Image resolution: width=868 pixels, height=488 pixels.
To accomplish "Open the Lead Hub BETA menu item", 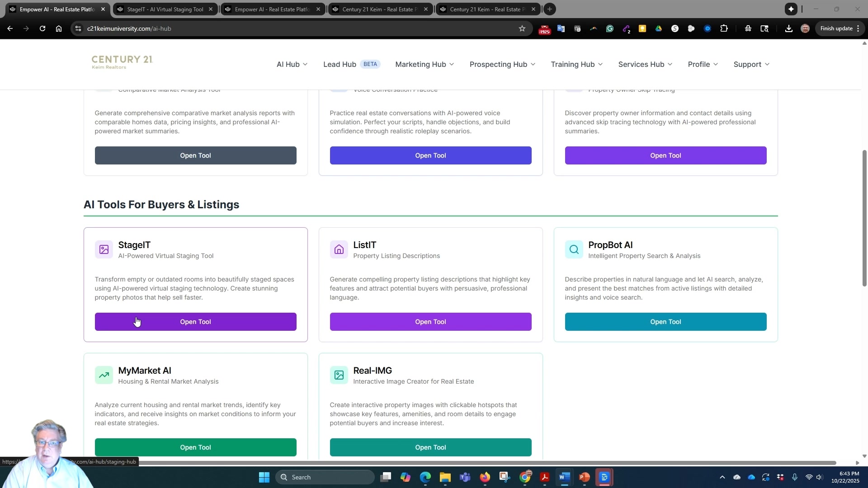I will click(352, 64).
